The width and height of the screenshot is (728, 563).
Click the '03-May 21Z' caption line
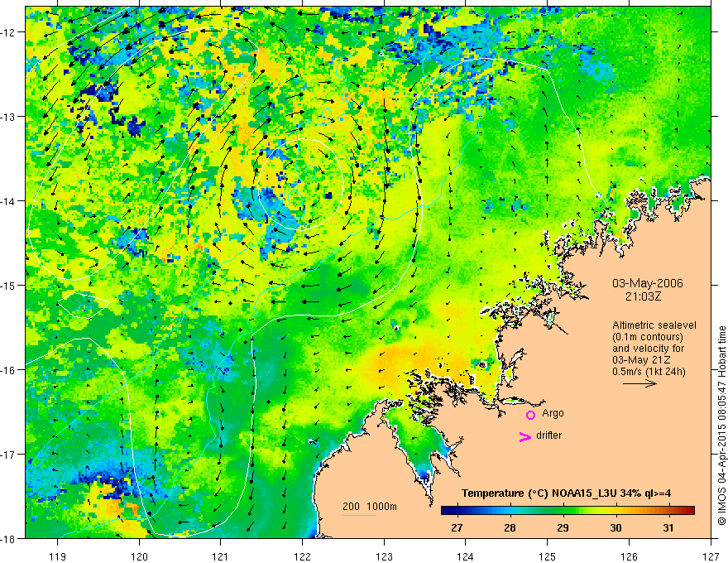pos(641,360)
